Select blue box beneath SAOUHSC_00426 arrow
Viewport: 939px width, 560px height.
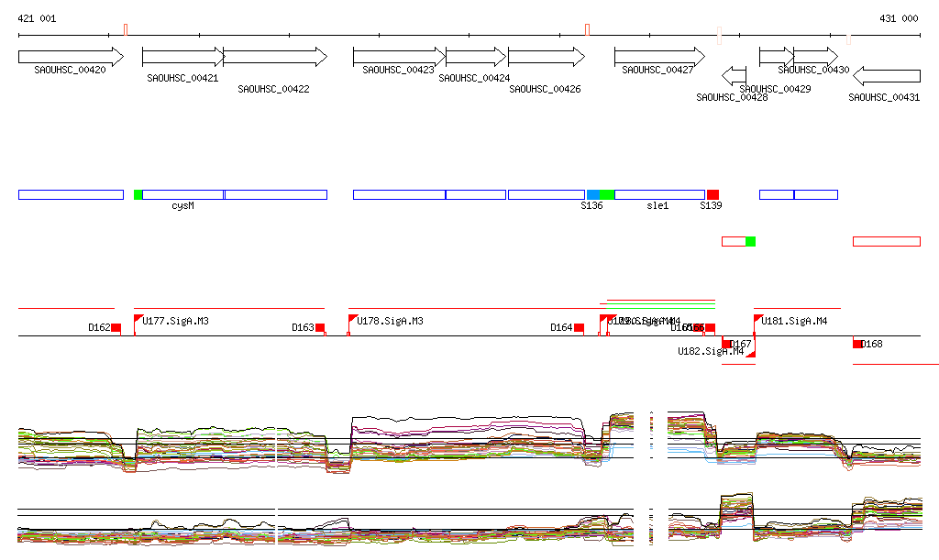click(547, 194)
